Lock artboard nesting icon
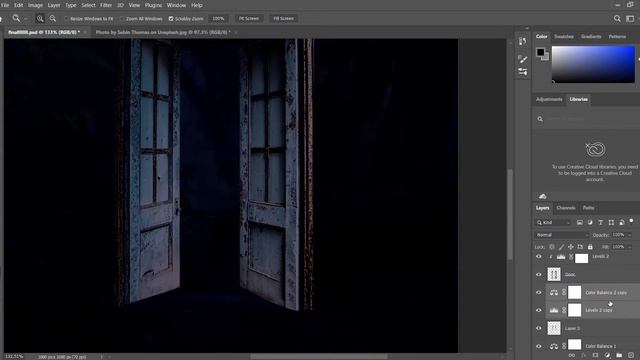The width and height of the screenshot is (640, 360). (580, 247)
